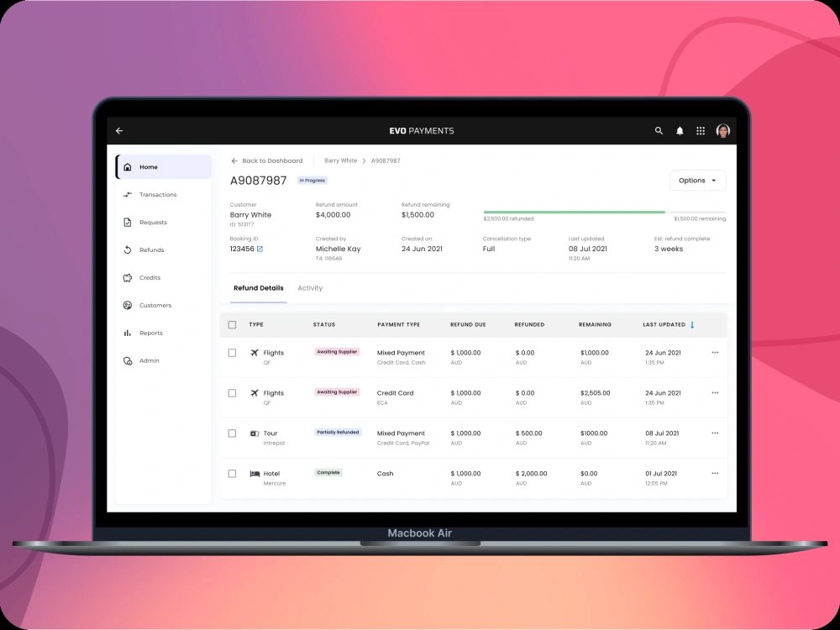The height and width of the screenshot is (630, 840).
Task: Click the EVO PAYMENTS logo title
Action: (422, 131)
